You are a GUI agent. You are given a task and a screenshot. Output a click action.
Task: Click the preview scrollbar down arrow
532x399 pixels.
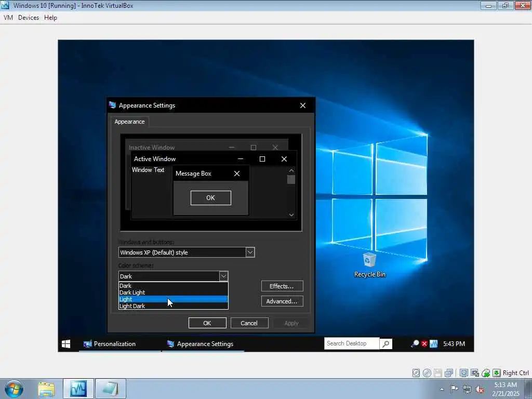tap(291, 215)
